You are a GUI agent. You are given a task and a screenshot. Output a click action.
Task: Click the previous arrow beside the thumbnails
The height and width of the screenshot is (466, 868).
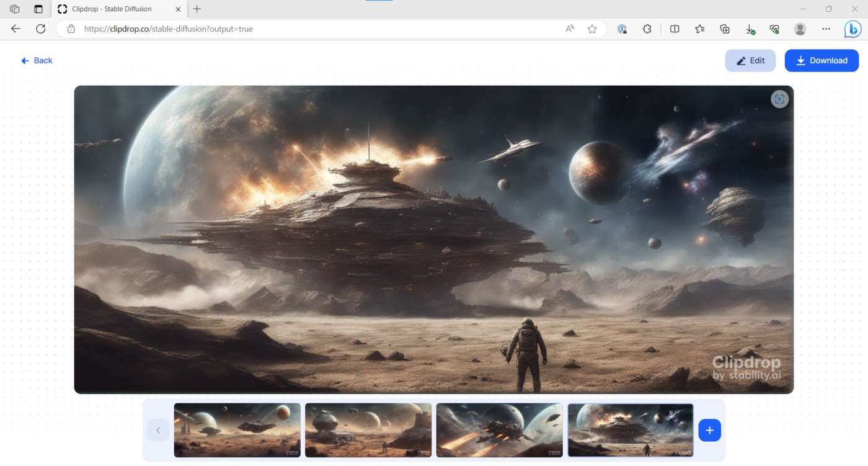click(x=158, y=430)
